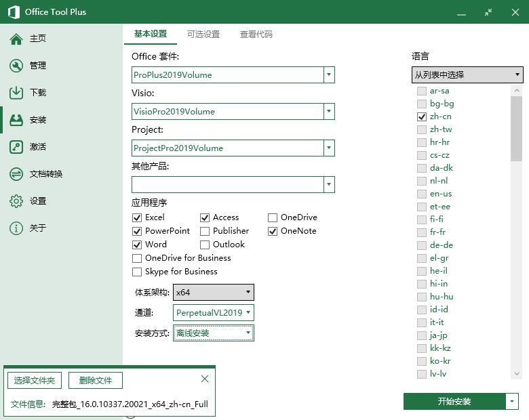The image size is (529, 420).
Task: Enable the Publisher checkbox
Action: tap(204, 231)
